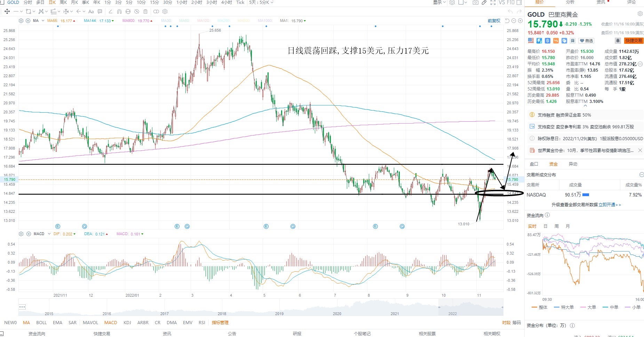Switch to the 周K weekly chart tab

coord(63,2)
